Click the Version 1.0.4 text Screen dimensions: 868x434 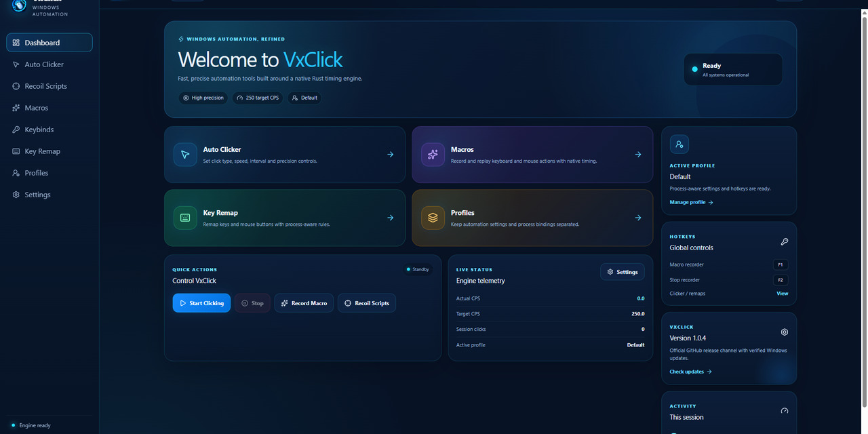pyautogui.click(x=688, y=338)
